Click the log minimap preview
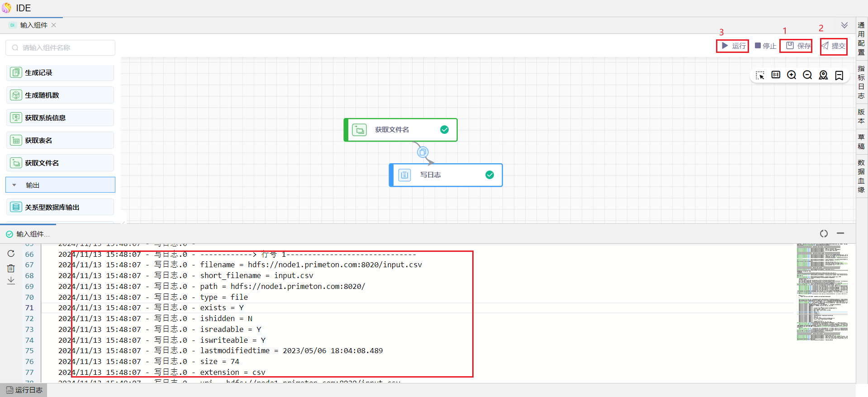 (x=822, y=292)
